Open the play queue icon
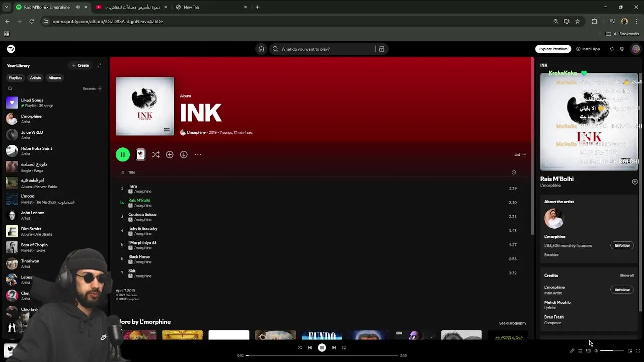Viewport: 644px width, 362px height. coord(580,350)
